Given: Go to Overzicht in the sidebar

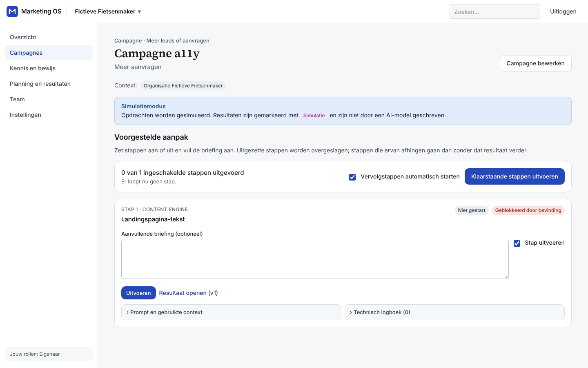Looking at the screenshot, I should click(49, 37).
